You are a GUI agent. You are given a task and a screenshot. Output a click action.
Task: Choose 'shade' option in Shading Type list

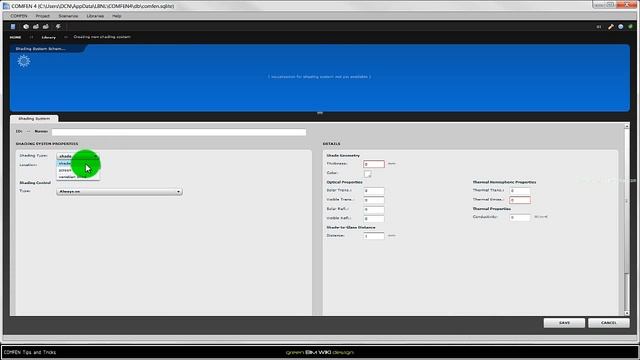coord(78,163)
